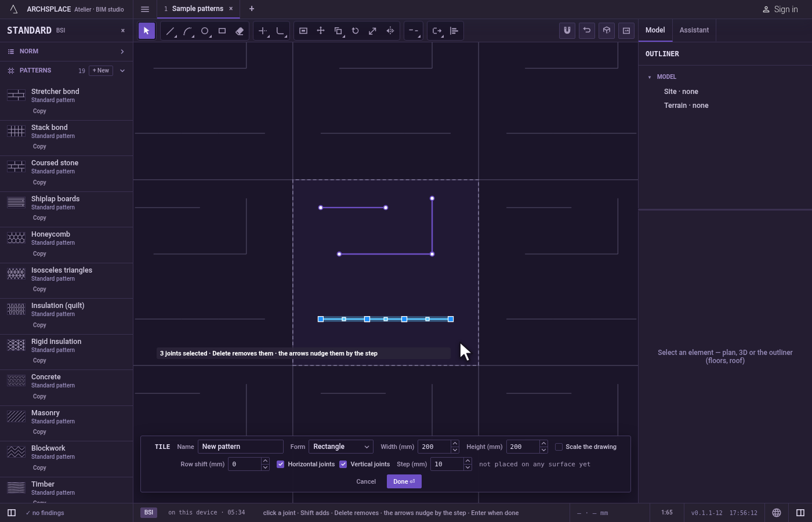Select the Honeycomb pattern thumbnail
Screen dimensions: 812x522
pyautogui.click(x=16, y=238)
